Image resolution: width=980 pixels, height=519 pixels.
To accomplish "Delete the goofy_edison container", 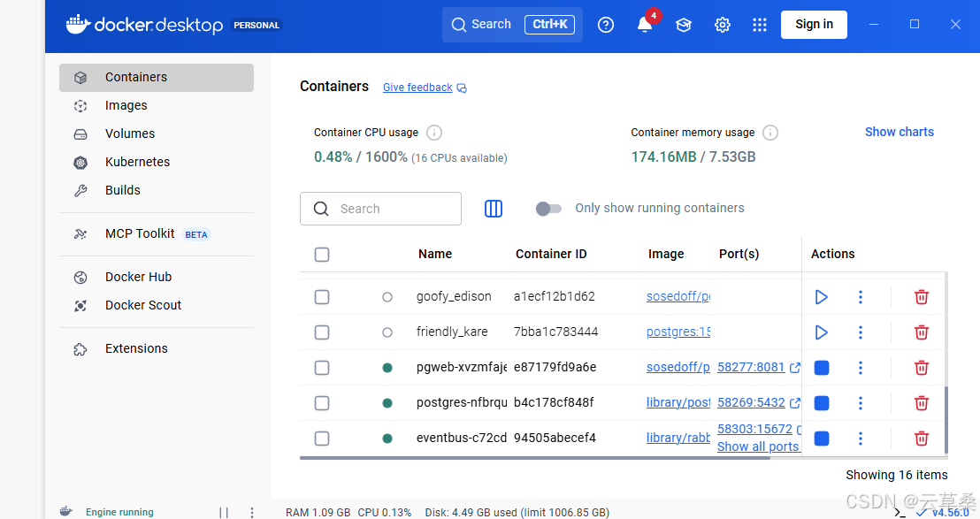I will [x=922, y=297].
